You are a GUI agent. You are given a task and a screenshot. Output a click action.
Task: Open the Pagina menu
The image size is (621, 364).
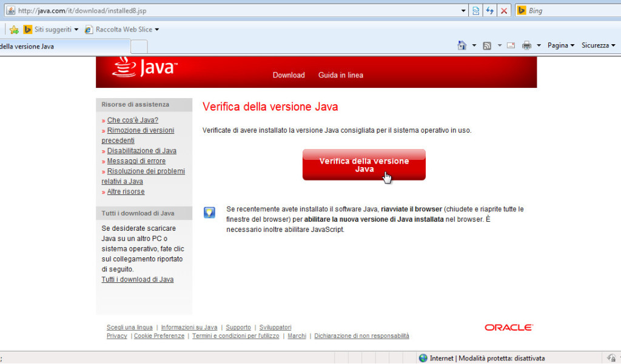[x=561, y=45]
